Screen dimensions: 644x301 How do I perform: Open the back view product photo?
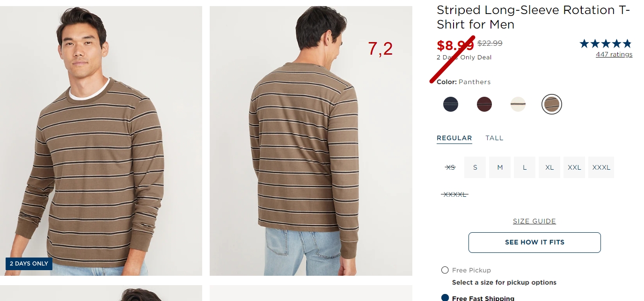(311, 141)
